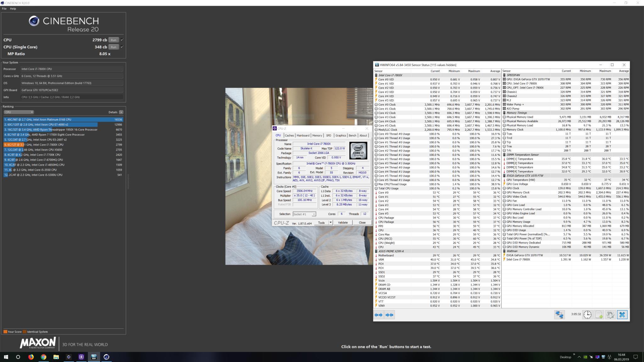The height and width of the screenshot is (362, 644).
Task: Click HWiNFO expand columns double-arrow icon
Action: coord(378,315)
